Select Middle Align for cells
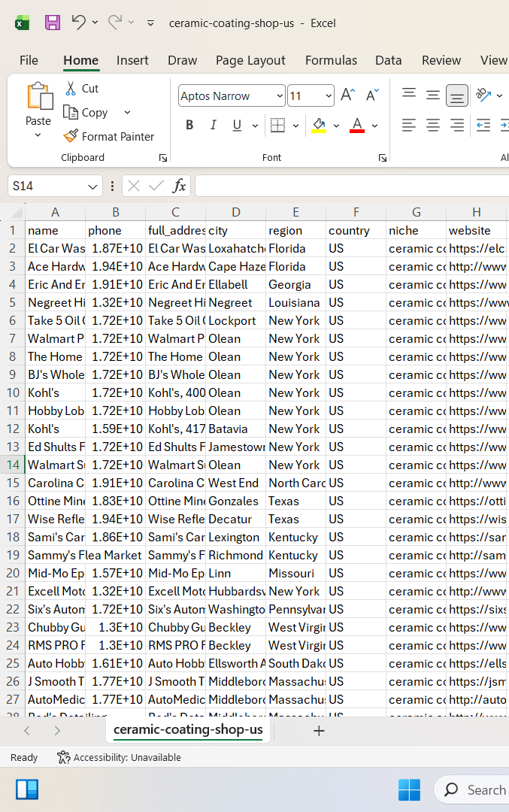509x812 pixels. pyautogui.click(x=433, y=95)
